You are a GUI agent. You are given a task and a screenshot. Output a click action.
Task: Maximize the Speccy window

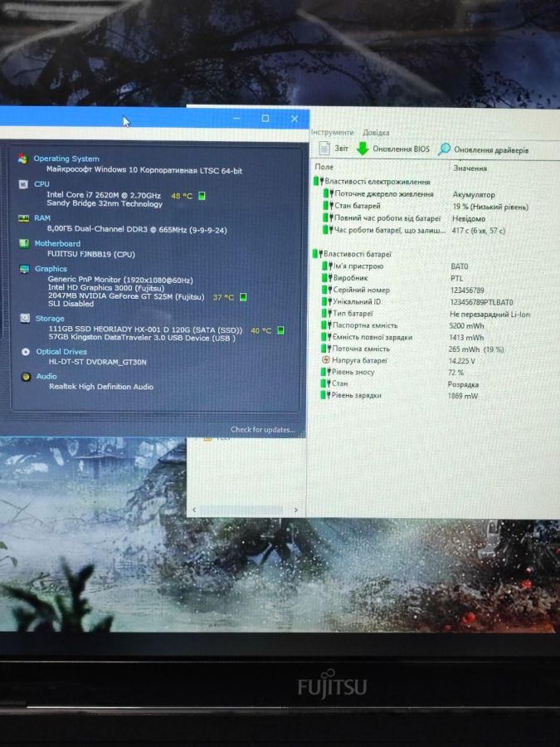pos(265,118)
